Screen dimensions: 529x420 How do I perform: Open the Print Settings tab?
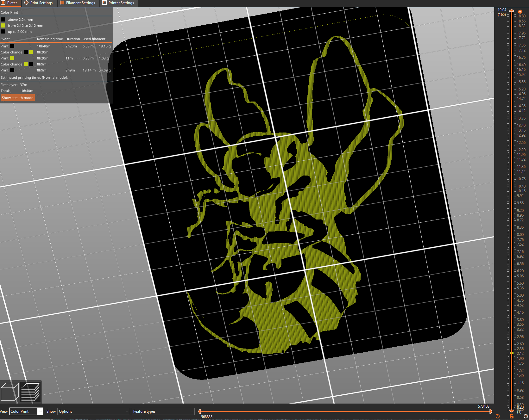click(x=39, y=3)
